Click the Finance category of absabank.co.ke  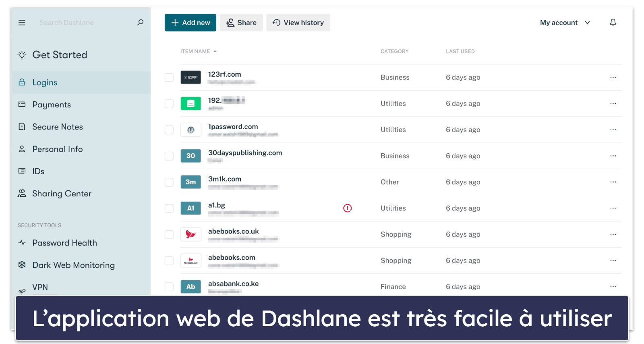pos(393,287)
